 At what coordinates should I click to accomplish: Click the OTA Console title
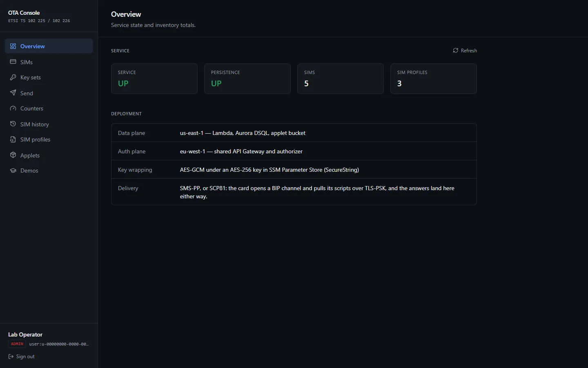click(x=24, y=13)
